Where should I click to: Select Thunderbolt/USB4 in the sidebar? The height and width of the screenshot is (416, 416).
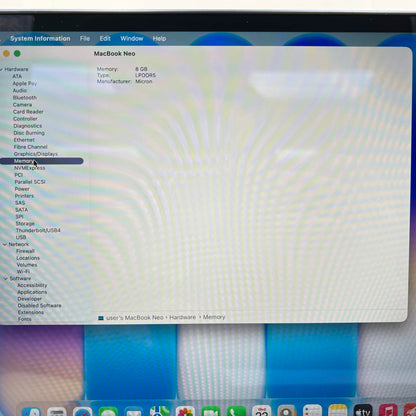pyautogui.click(x=38, y=230)
